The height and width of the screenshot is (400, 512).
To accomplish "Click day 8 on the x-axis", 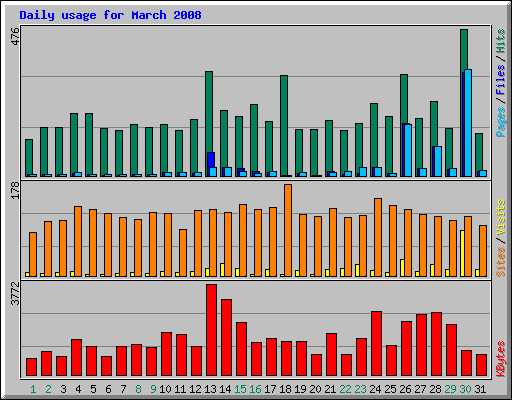I will click(138, 389).
